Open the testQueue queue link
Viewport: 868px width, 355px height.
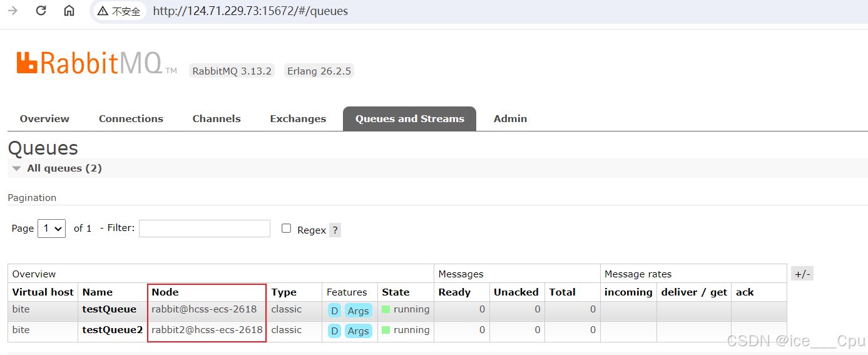click(110, 309)
